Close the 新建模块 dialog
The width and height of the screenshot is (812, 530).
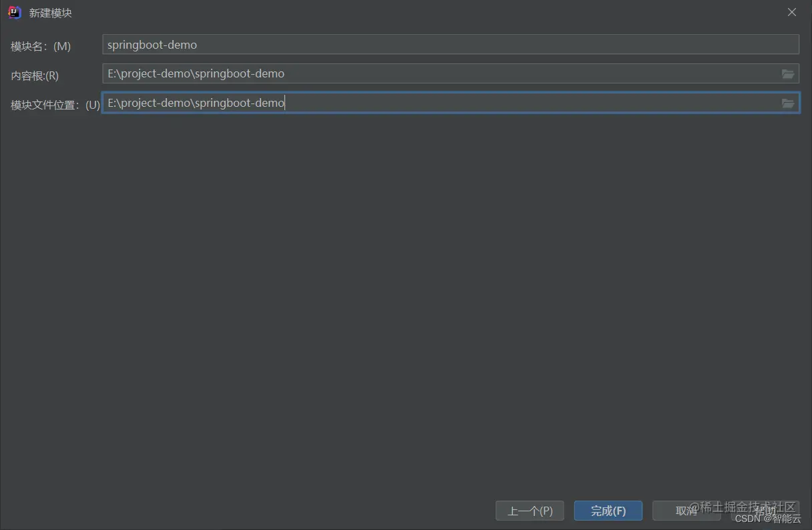click(792, 12)
